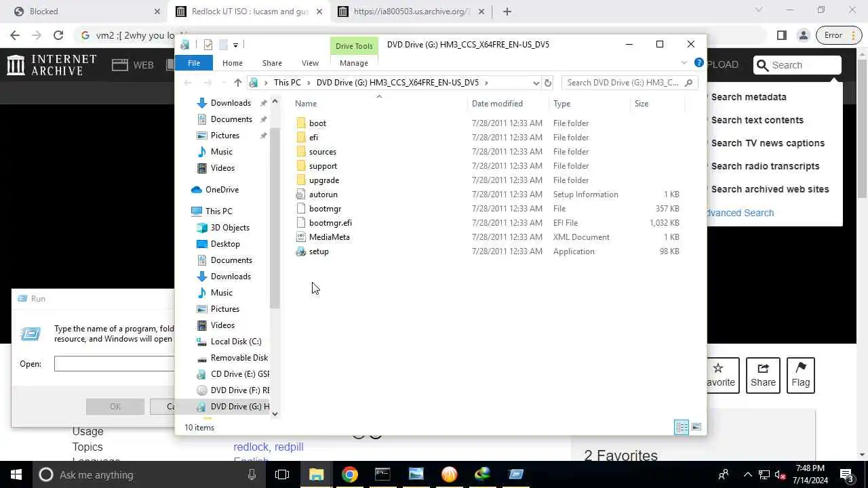Expand breadcrumb arrow after This PC
Viewport: 868px width, 488px height.
point(309,83)
